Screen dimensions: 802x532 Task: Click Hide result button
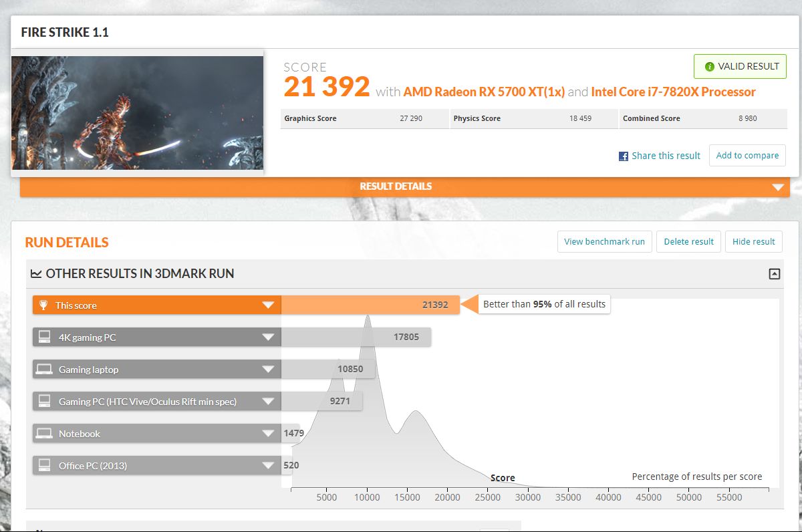[x=753, y=242]
